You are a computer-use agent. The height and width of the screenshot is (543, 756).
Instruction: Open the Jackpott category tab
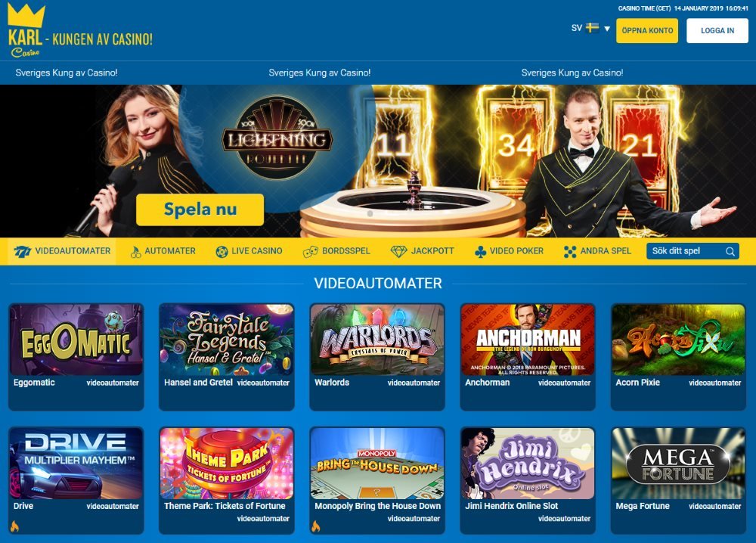[x=423, y=251]
